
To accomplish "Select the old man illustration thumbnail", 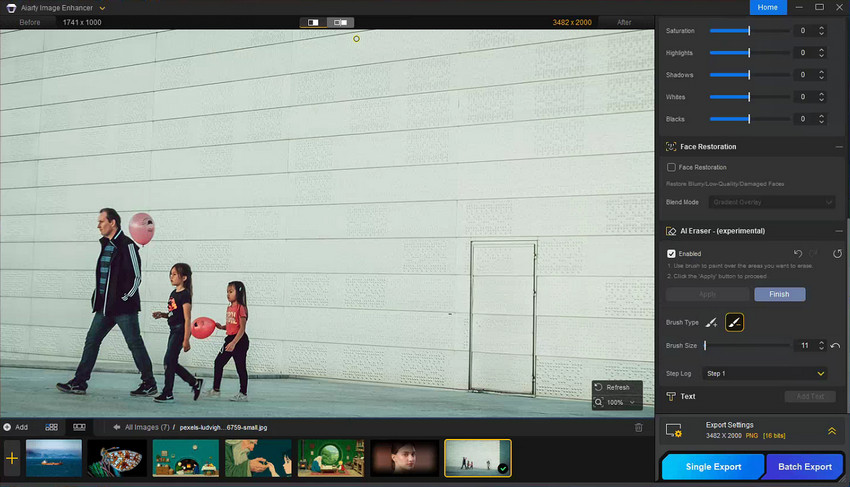I will (x=258, y=458).
